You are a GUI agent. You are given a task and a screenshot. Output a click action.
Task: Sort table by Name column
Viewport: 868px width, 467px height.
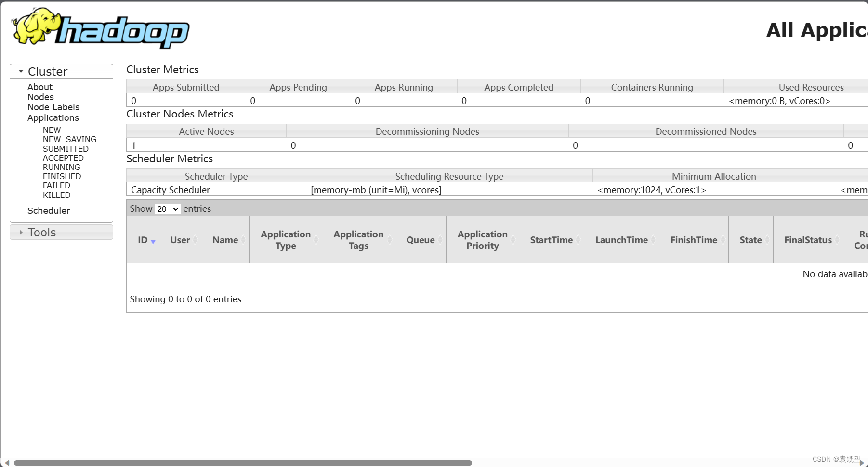click(225, 240)
